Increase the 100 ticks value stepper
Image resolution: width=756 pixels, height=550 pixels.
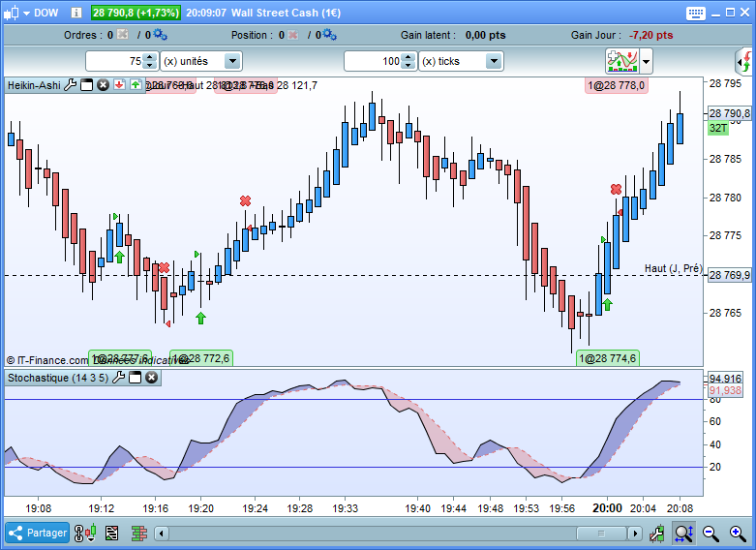point(408,57)
